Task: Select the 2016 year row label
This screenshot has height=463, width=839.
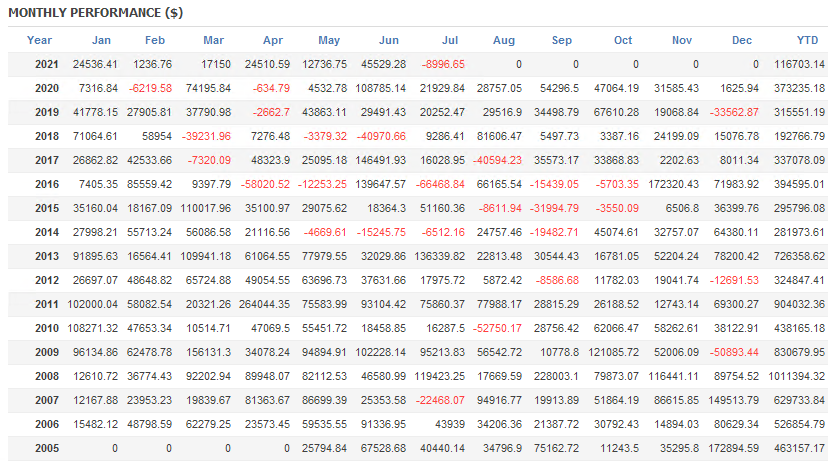Action: click(x=46, y=185)
